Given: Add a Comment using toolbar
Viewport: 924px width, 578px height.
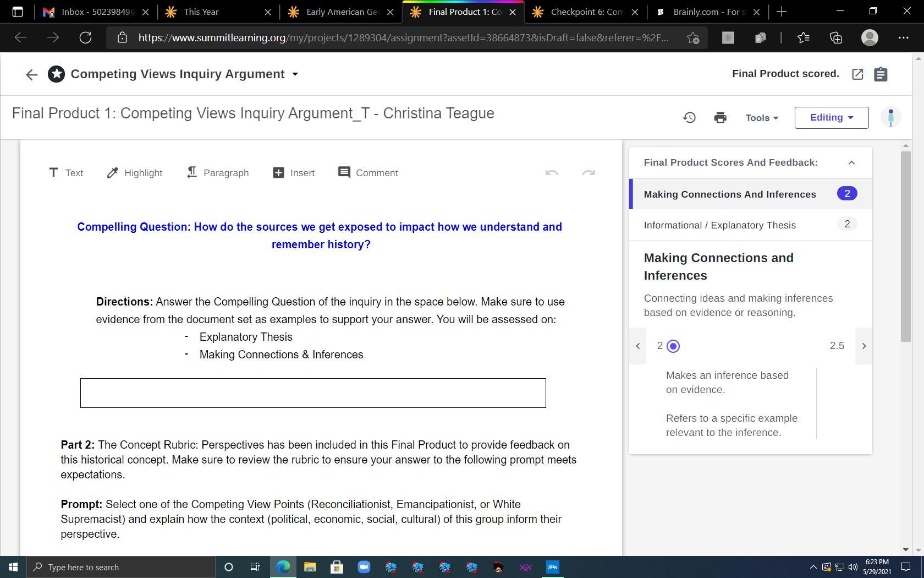Looking at the screenshot, I should [368, 173].
